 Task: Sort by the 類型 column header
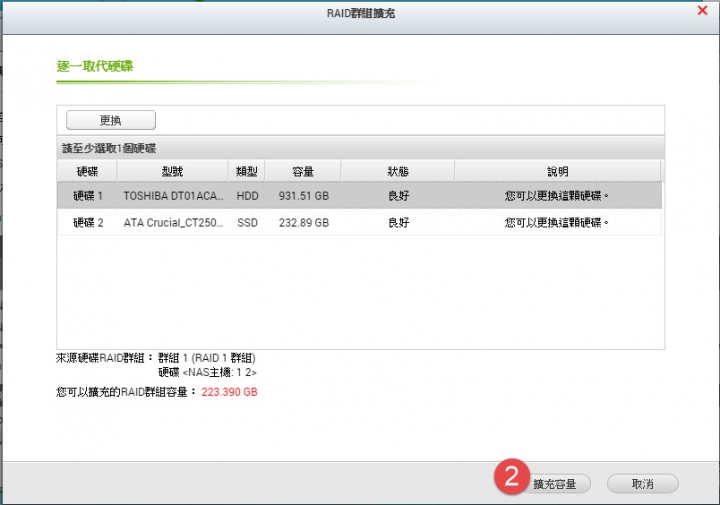(247, 171)
